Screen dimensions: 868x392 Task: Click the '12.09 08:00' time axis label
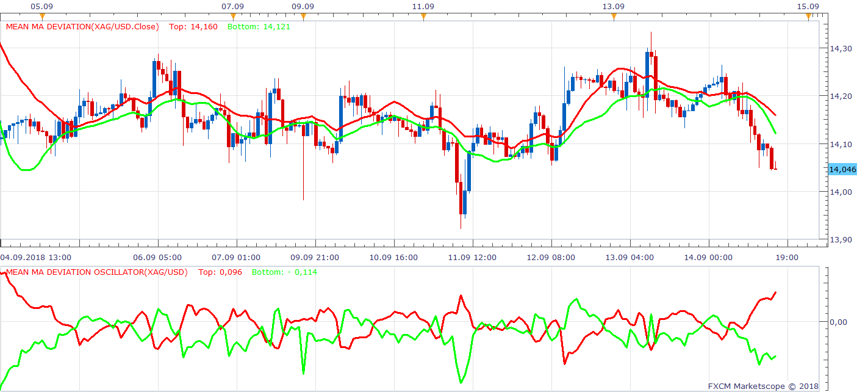pos(551,258)
